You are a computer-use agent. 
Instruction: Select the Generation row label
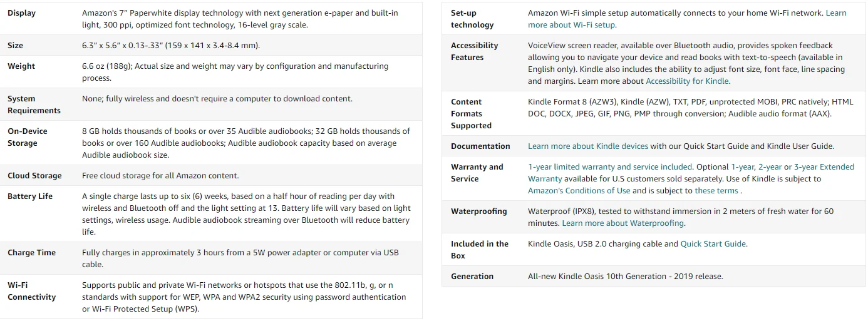472,277
